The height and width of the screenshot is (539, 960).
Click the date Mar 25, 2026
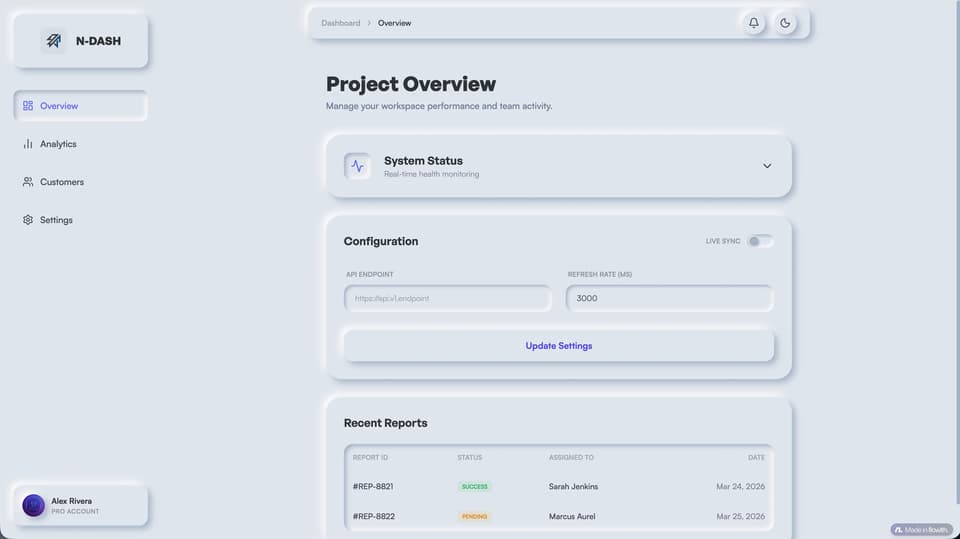740,516
